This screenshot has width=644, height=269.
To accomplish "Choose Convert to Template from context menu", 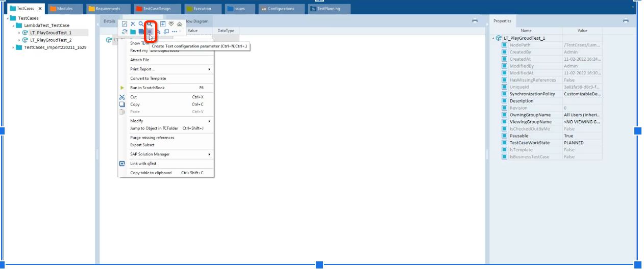I will pyautogui.click(x=148, y=78).
